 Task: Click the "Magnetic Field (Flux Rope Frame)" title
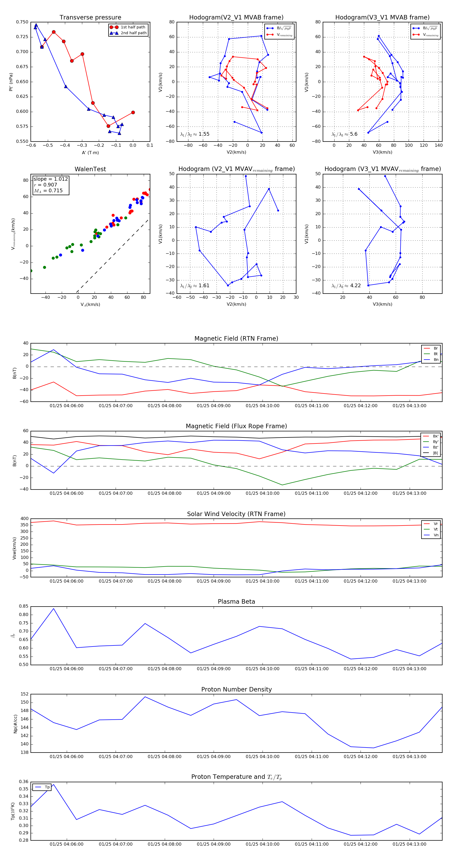(236, 426)
